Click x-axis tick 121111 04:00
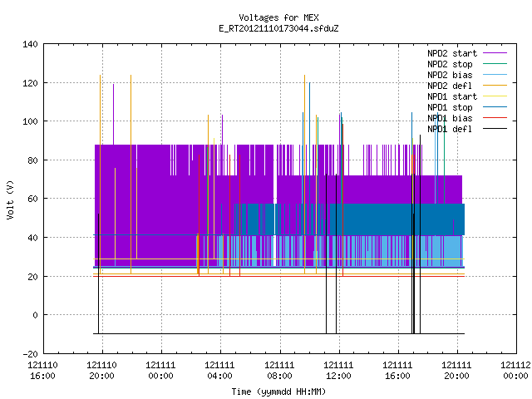This screenshot has height=399, width=532. click(x=219, y=371)
